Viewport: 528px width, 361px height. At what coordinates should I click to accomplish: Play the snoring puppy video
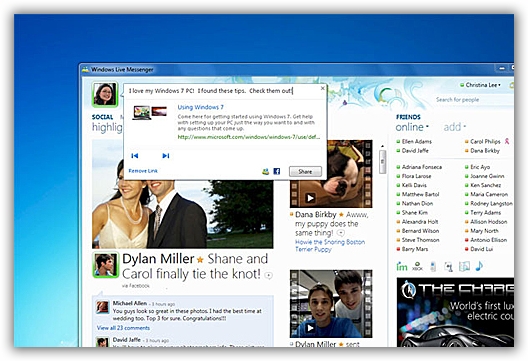(310, 198)
